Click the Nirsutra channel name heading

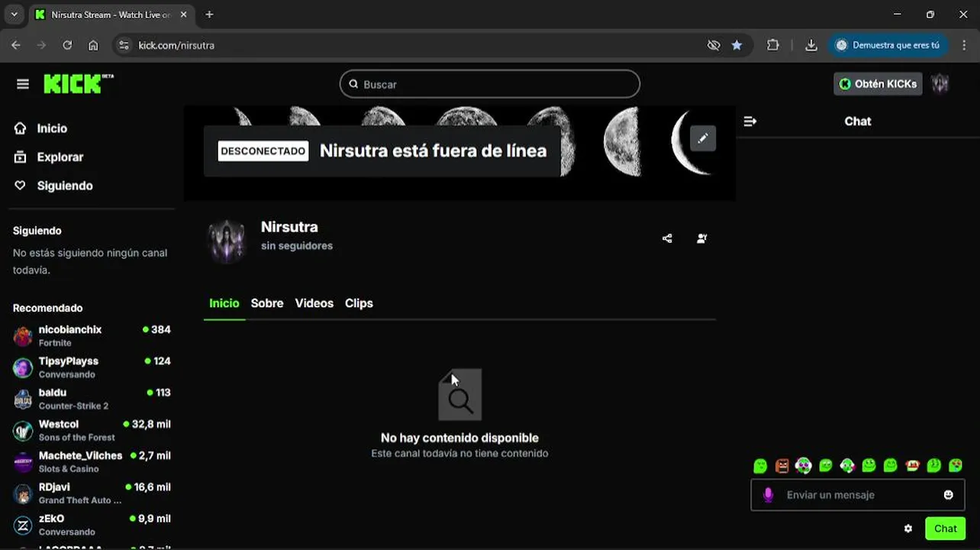click(x=289, y=227)
